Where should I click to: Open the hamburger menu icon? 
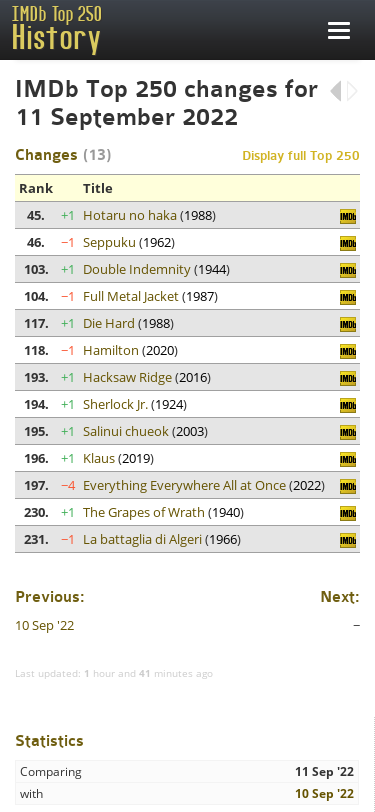pyautogui.click(x=339, y=31)
